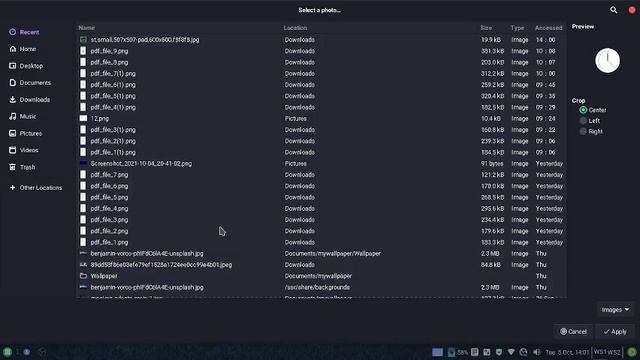Switch to workspace WS2 in taskbar

tap(614, 352)
